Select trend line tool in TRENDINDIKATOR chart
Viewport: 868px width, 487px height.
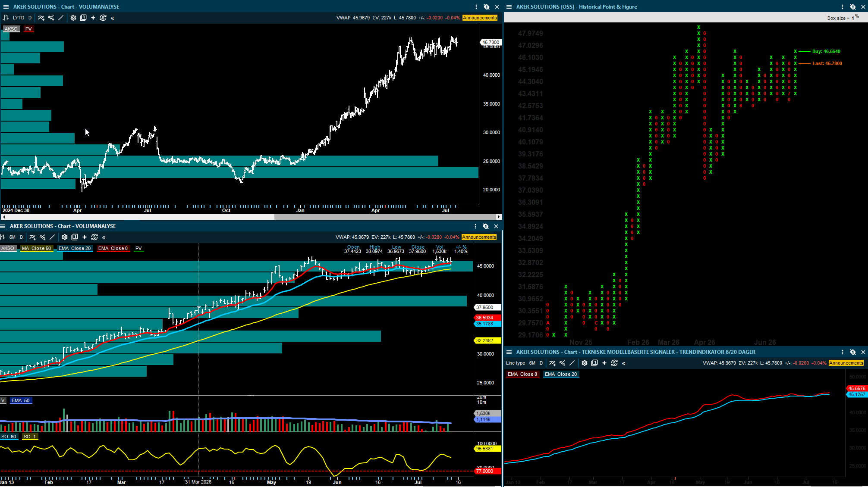click(572, 363)
